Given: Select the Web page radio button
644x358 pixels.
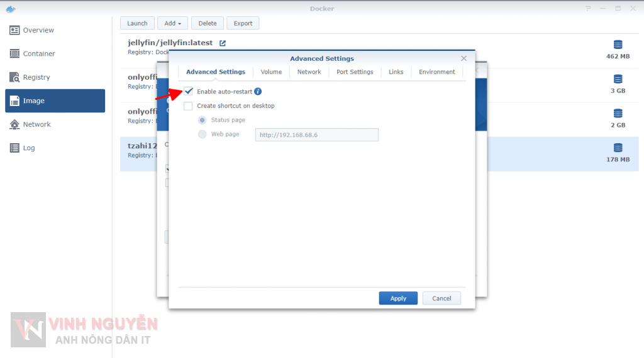Looking at the screenshot, I should [x=202, y=134].
